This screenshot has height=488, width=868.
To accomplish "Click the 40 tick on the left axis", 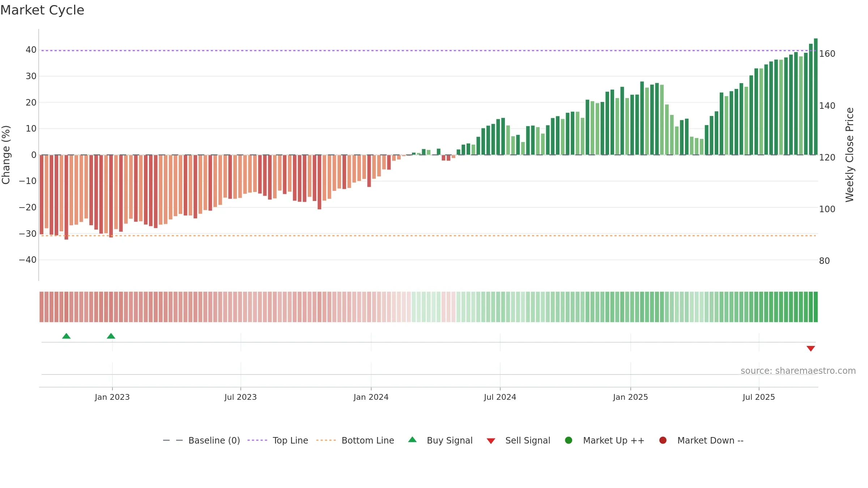I will pyautogui.click(x=31, y=50).
